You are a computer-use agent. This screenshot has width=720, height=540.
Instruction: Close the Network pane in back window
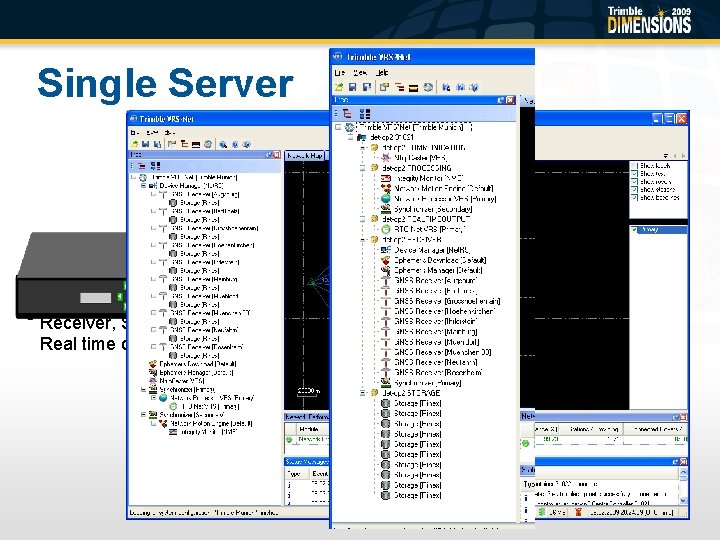point(683,417)
